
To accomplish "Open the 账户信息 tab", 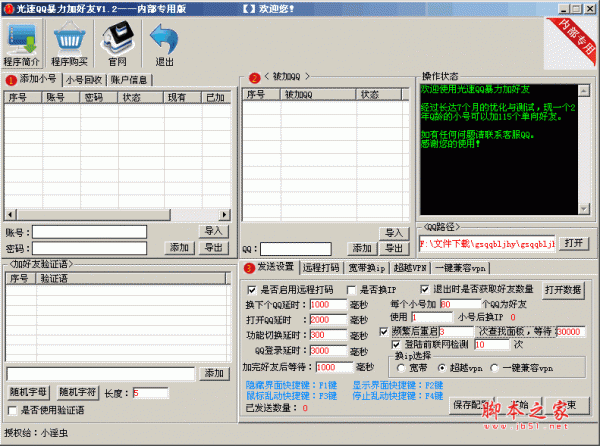I will (x=129, y=80).
